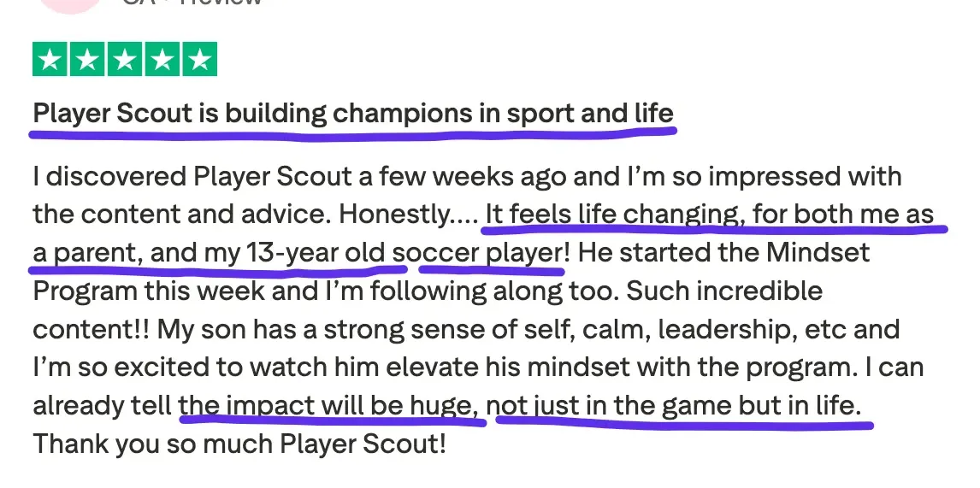Screen dimensions: 980x488
Task: Click the fourth green rating star
Action: tap(162, 59)
